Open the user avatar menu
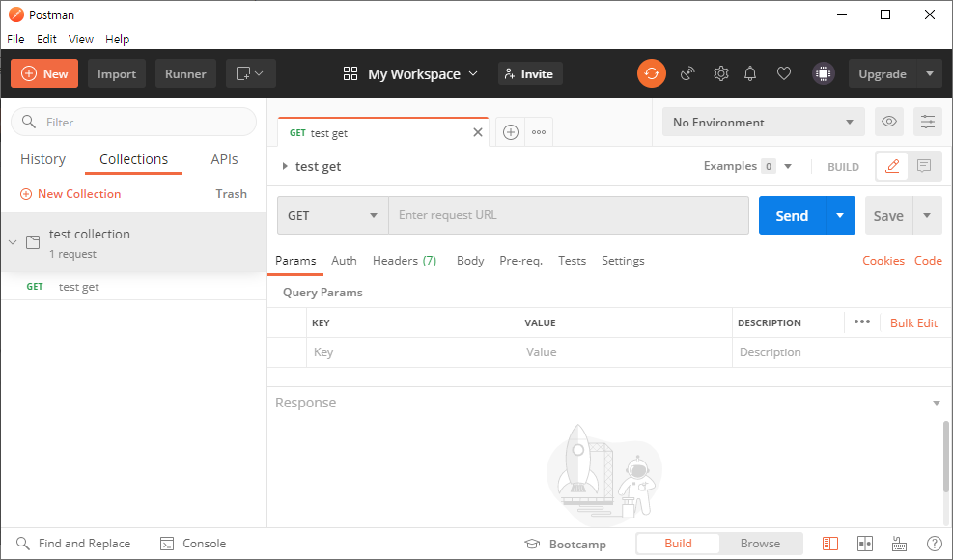The width and height of the screenshot is (953, 560). (x=823, y=73)
